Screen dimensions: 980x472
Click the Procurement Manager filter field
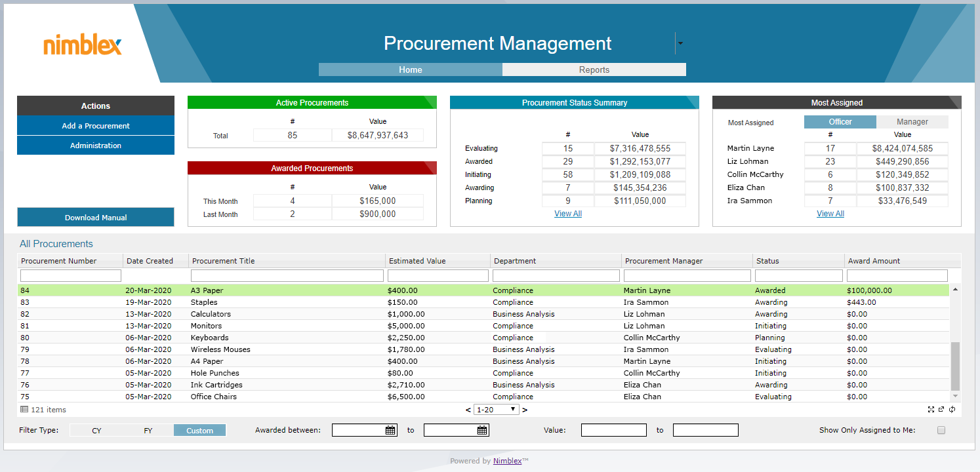687,276
